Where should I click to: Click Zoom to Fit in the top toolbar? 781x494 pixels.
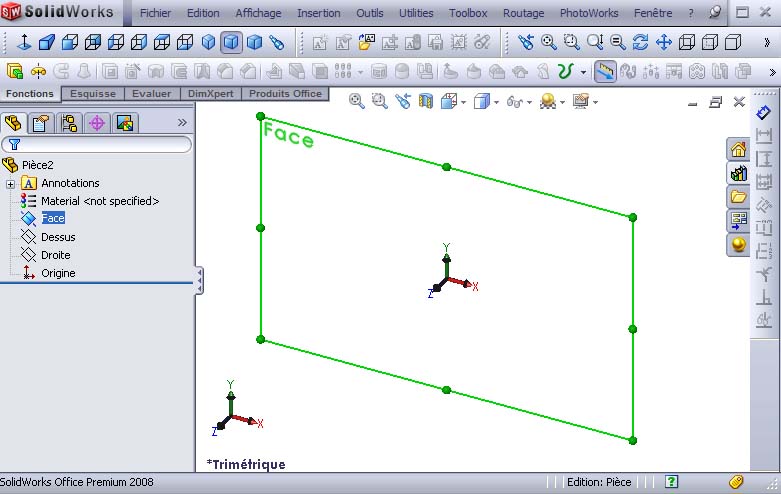point(548,42)
